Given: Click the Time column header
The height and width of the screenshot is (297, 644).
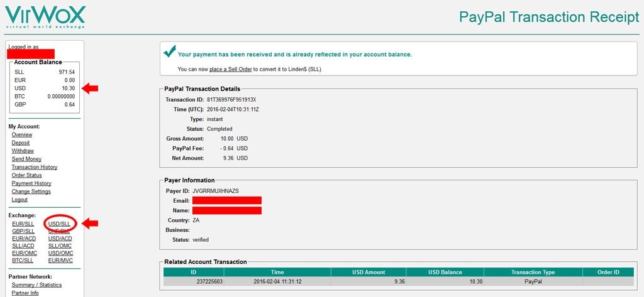Looking at the screenshot, I should pyautogui.click(x=277, y=273).
